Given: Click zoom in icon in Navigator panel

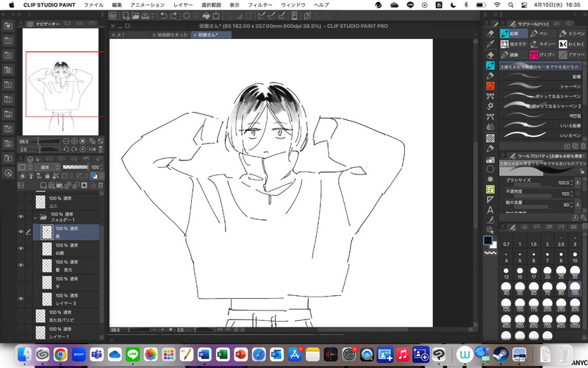Looking at the screenshot, I should tap(74, 141).
